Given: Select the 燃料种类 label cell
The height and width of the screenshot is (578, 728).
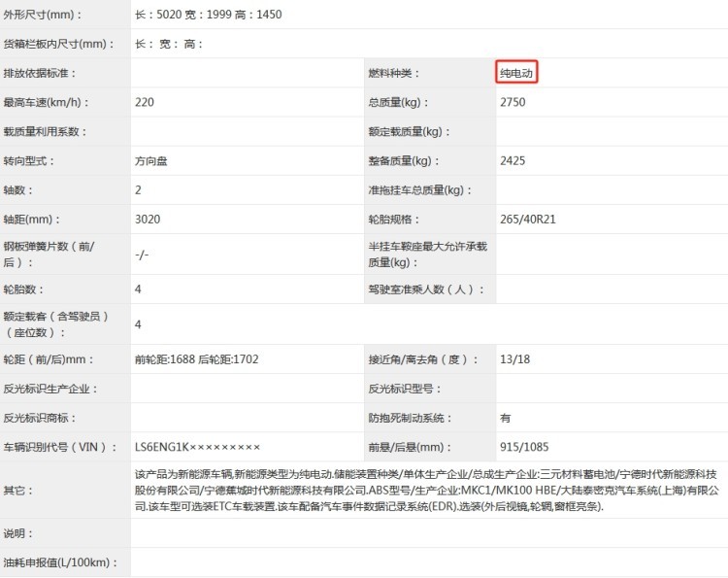Looking at the screenshot, I should pos(397,74).
